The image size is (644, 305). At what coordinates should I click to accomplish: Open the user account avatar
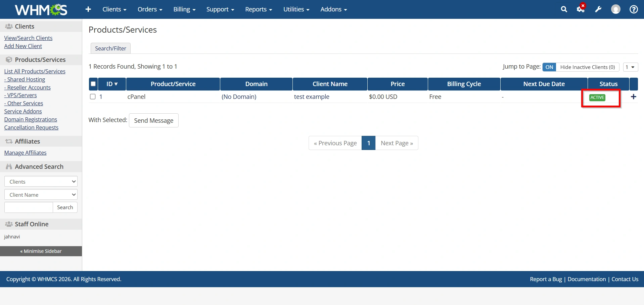pyautogui.click(x=615, y=9)
